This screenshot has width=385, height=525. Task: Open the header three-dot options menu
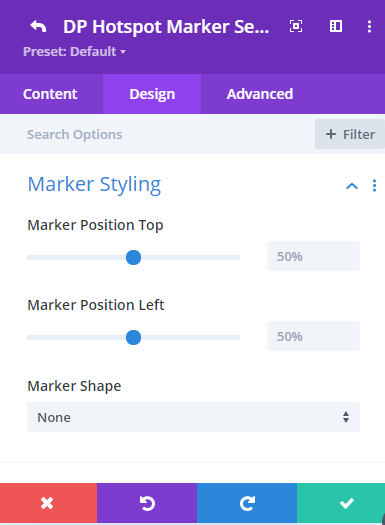point(369,26)
